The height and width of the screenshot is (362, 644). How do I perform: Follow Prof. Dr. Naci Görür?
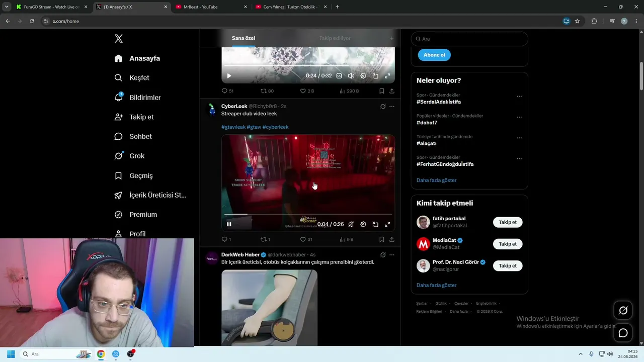tap(508, 265)
